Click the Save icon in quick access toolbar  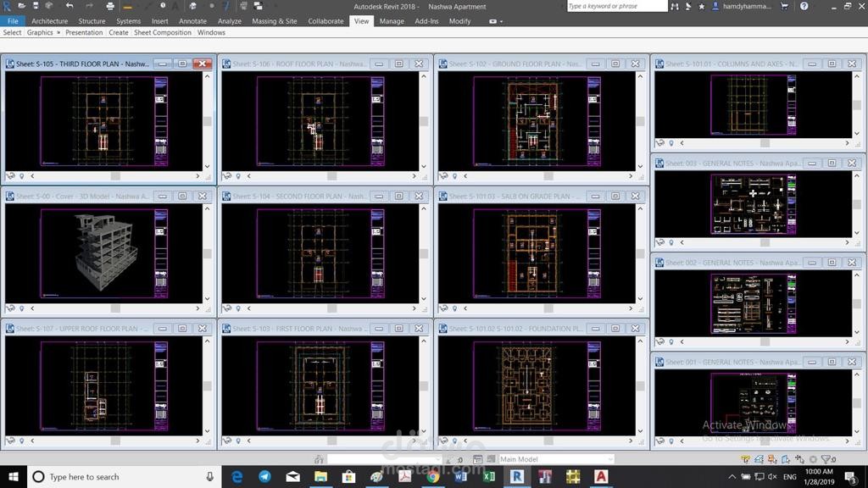coord(36,6)
